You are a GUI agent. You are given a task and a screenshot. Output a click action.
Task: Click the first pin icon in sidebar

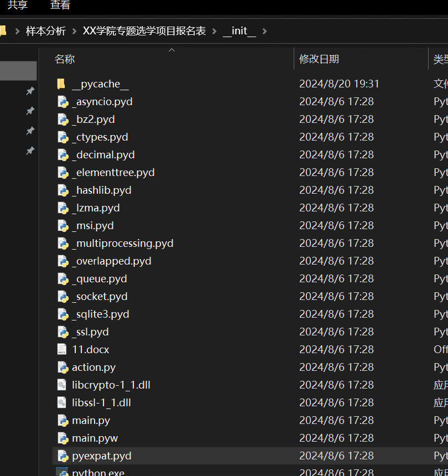tap(30, 91)
